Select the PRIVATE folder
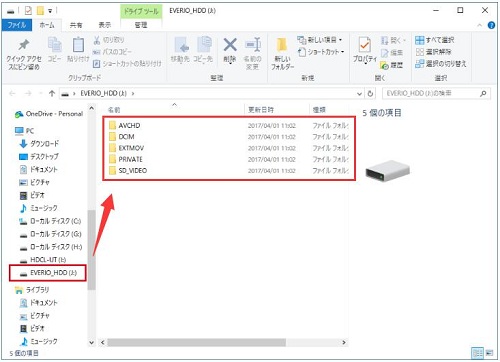This screenshot has height=362, width=500. 126,160
